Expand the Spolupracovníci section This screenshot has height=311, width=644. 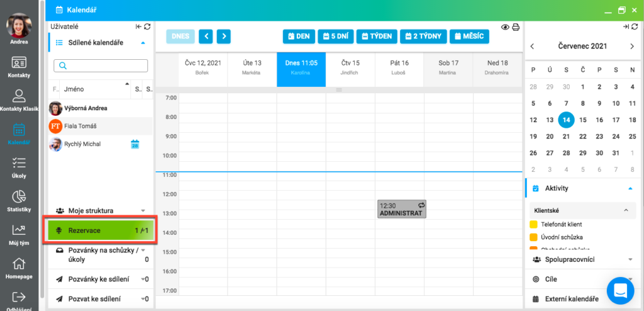[630, 259]
